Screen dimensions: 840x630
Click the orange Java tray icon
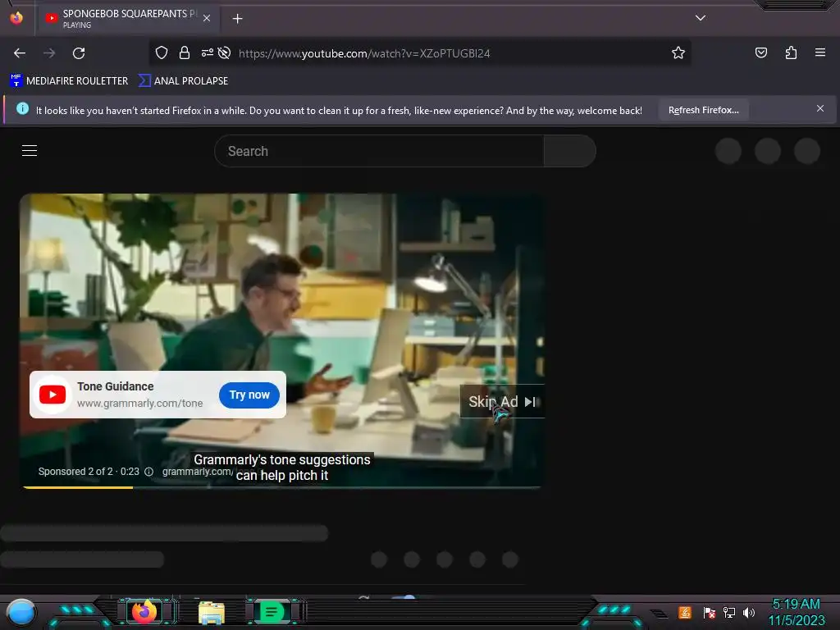tap(685, 612)
